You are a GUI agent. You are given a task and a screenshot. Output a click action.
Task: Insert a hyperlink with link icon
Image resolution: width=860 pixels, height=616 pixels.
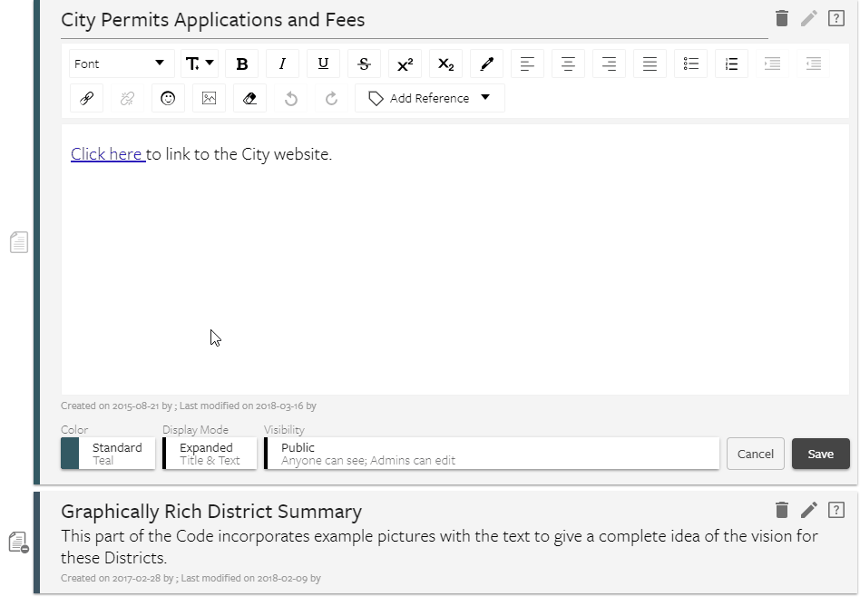[x=87, y=98]
